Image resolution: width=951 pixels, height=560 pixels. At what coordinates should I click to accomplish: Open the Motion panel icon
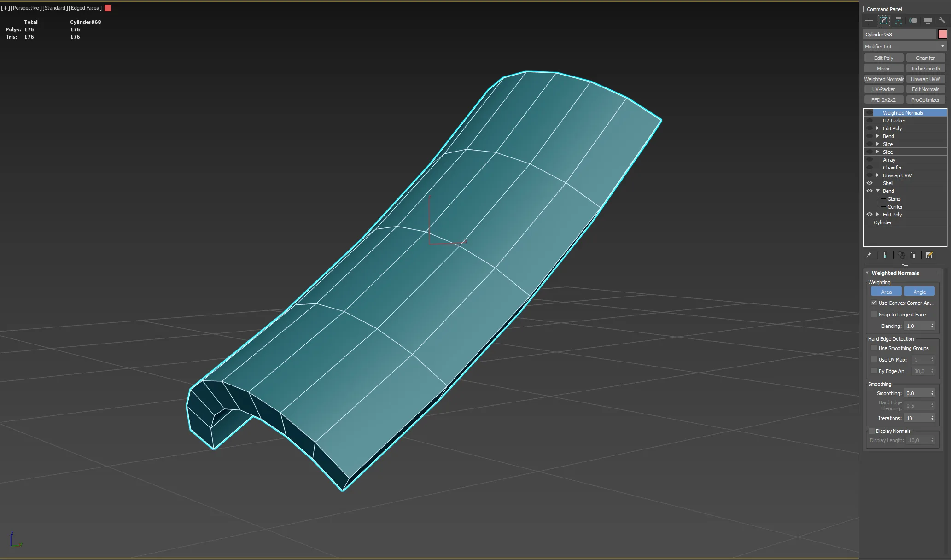(913, 21)
